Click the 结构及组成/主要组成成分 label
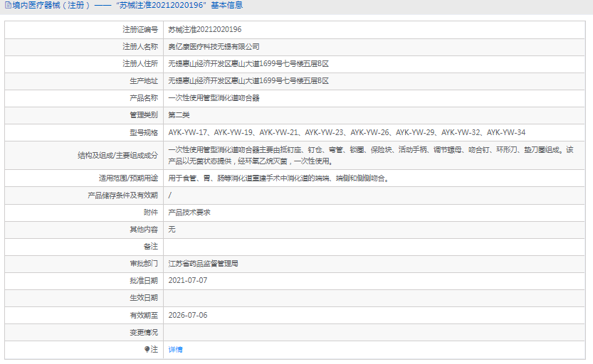The width and height of the screenshot is (593, 364). pyautogui.click(x=117, y=156)
